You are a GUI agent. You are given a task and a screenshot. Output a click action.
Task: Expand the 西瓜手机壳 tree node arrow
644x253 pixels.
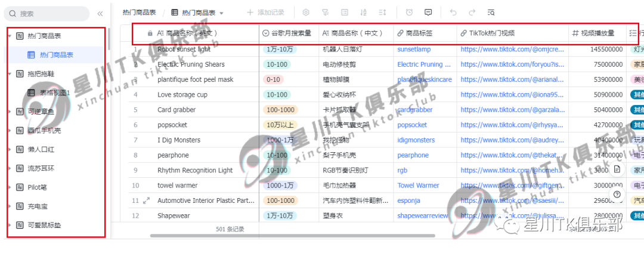[x=10, y=131]
